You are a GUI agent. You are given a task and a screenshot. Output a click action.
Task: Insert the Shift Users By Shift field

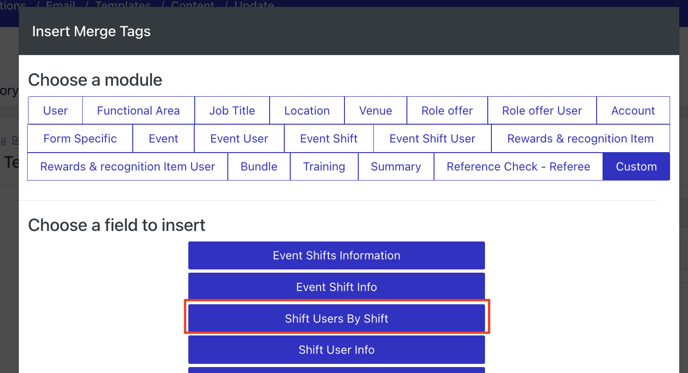pyautogui.click(x=337, y=319)
